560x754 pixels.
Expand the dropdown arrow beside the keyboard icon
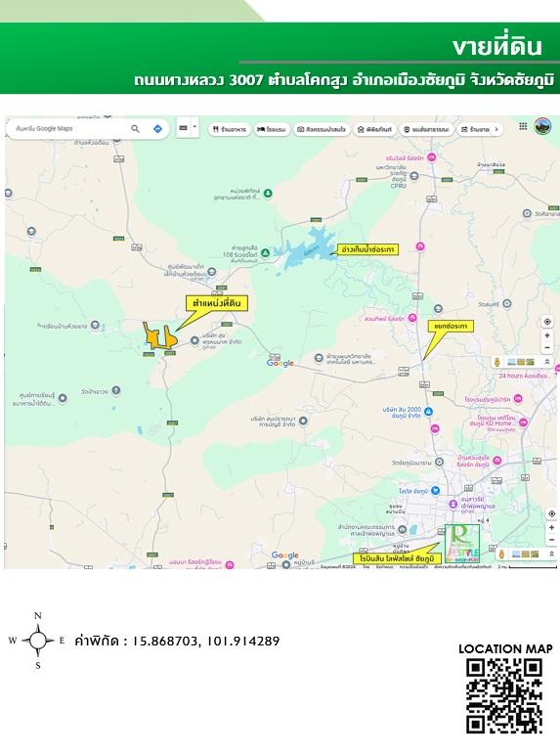pyautogui.click(x=194, y=127)
